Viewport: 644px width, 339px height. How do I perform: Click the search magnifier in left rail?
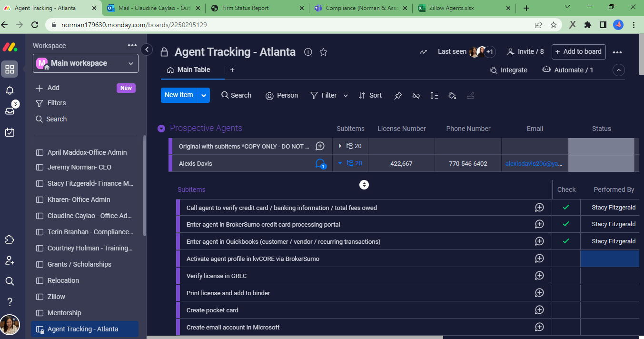[x=10, y=281]
